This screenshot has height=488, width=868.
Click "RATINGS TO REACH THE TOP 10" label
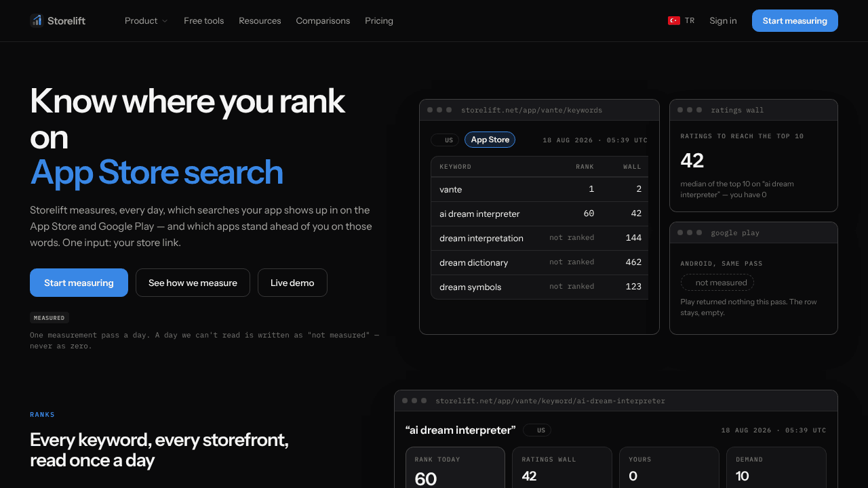tap(742, 136)
